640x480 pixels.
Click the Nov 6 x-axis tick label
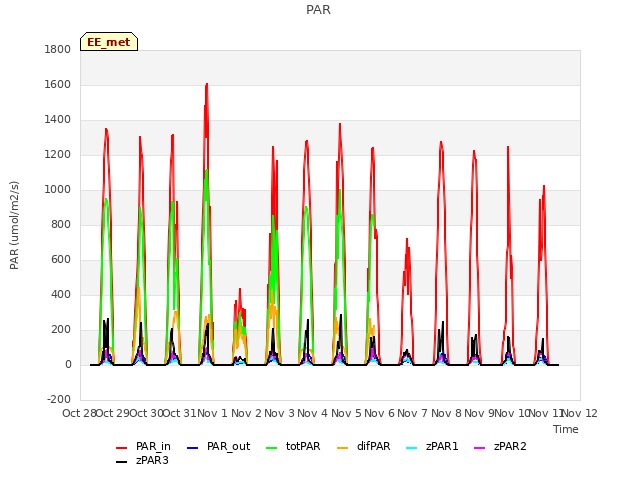pyautogui.click(x=379, y=413)
